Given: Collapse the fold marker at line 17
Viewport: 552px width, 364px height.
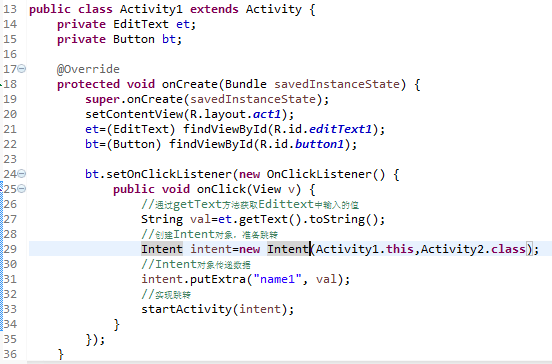Looking at the screenshot, I should [21, 68].
